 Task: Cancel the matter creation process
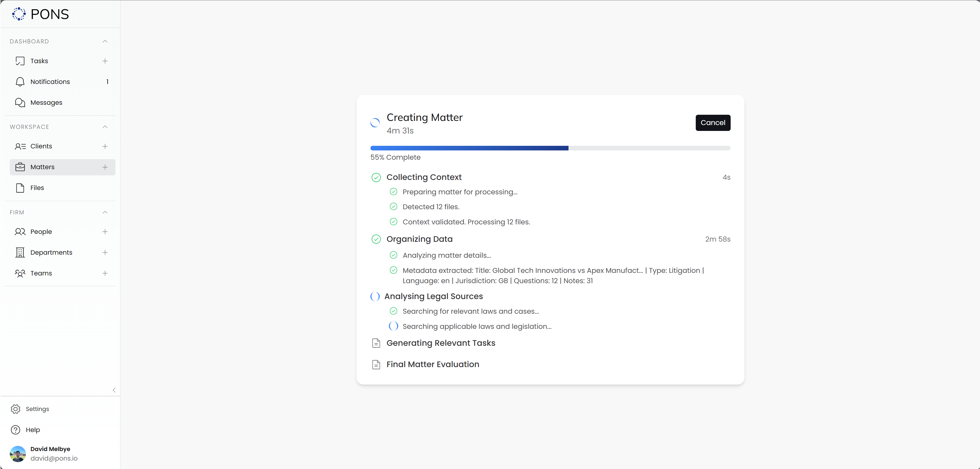[713, 123]
